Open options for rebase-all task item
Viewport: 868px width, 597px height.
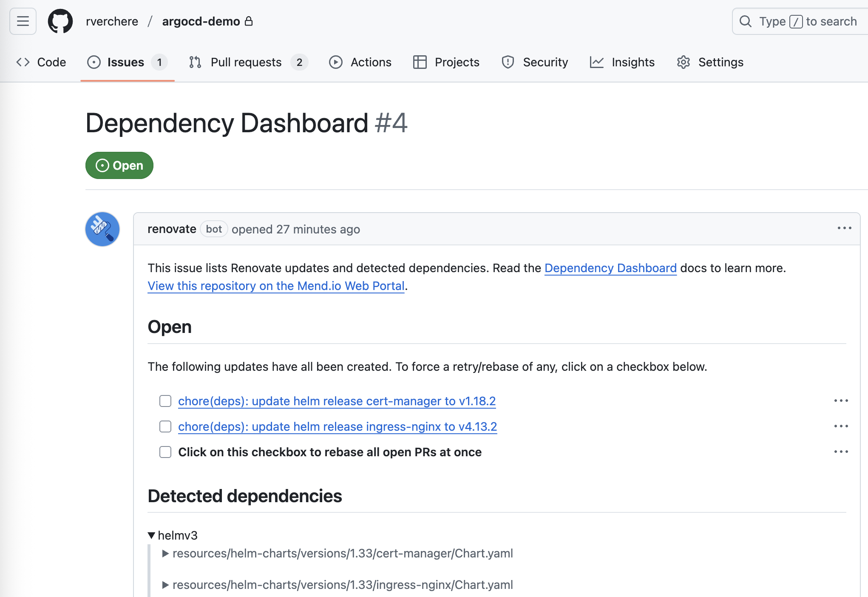tap(841, 452)
